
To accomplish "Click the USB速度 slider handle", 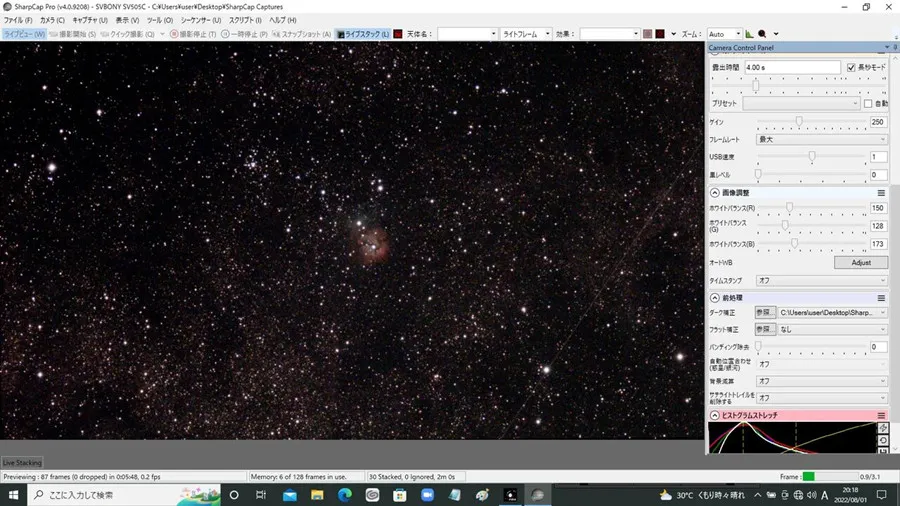I will coord(812,156).
